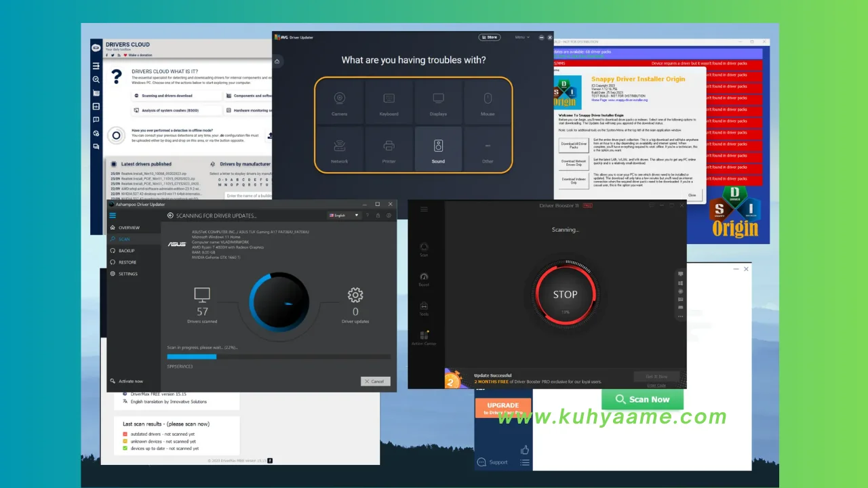This screenshot has height=488, width=868.
Task: Click Download Network Drivers Only in Snappy
Action: (573, 163)
